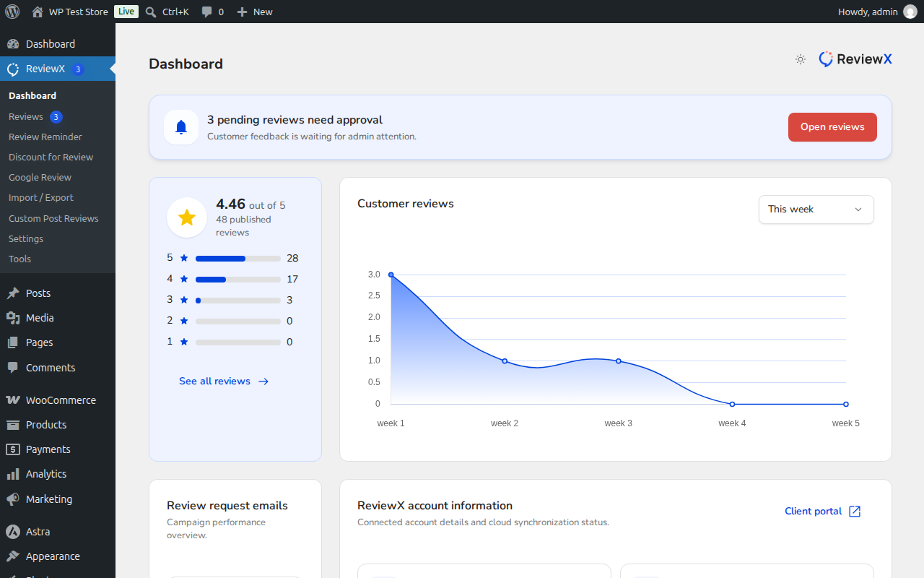The image size is (924, 578).
Task: Click the 3 pending reviews need approval heading
Action: (x=295, y=120)
